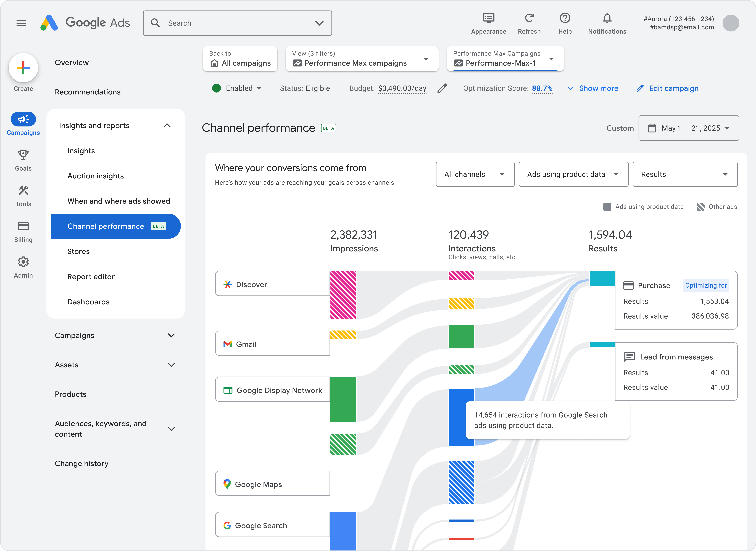
Task: Open Auction insights
Action: click(95, 176)
